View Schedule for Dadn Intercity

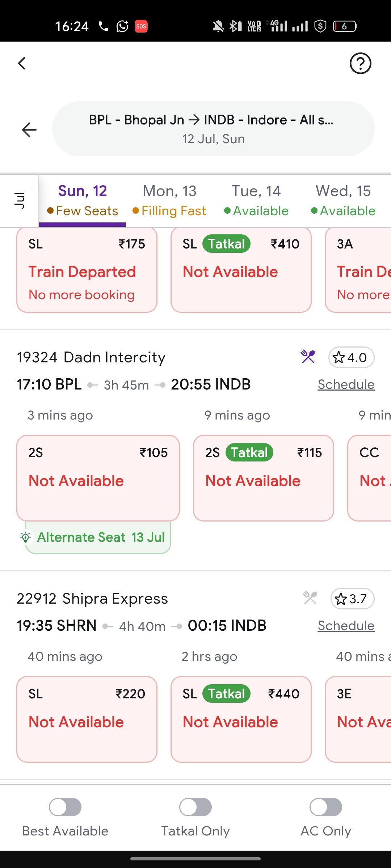point(346,384)
